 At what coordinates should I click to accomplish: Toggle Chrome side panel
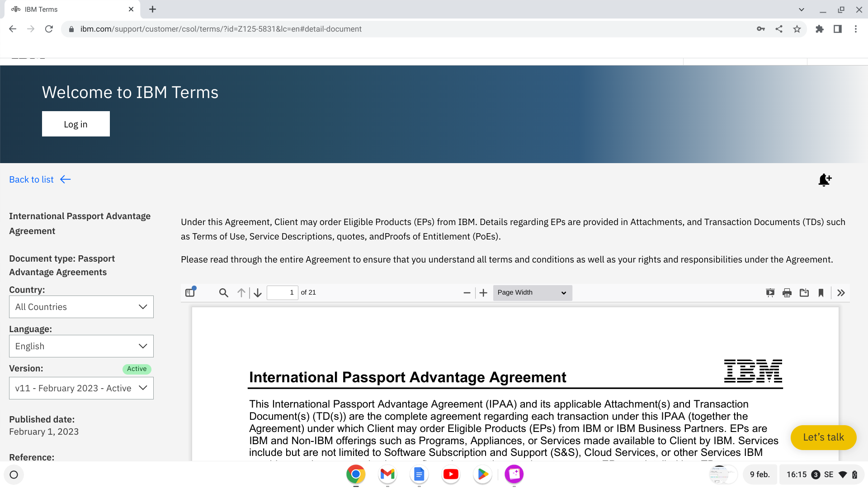[838, 29]
